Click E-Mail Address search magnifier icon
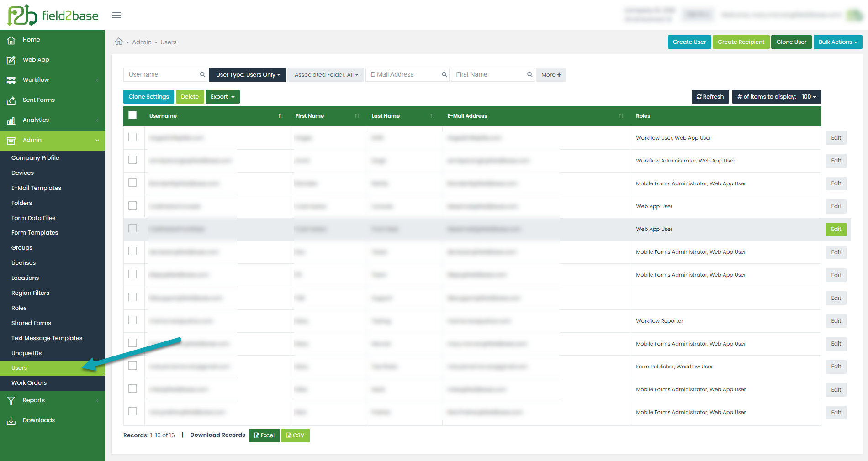 [444, 74]
